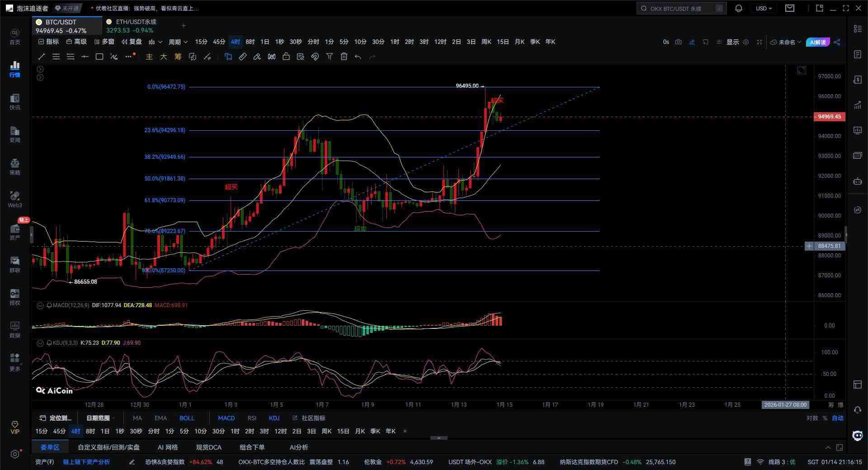
Task: Click the AI解读 button
Action: (x=818, y=42)
